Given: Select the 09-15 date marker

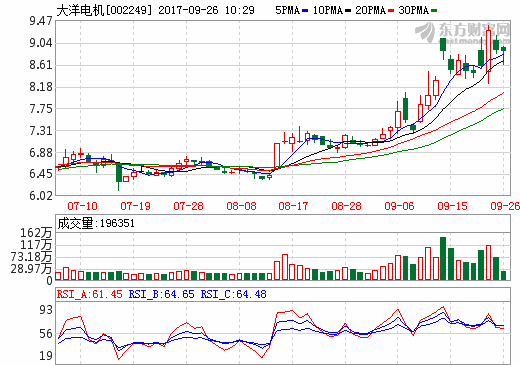Looking at the screenshot, I should (452, 206).
